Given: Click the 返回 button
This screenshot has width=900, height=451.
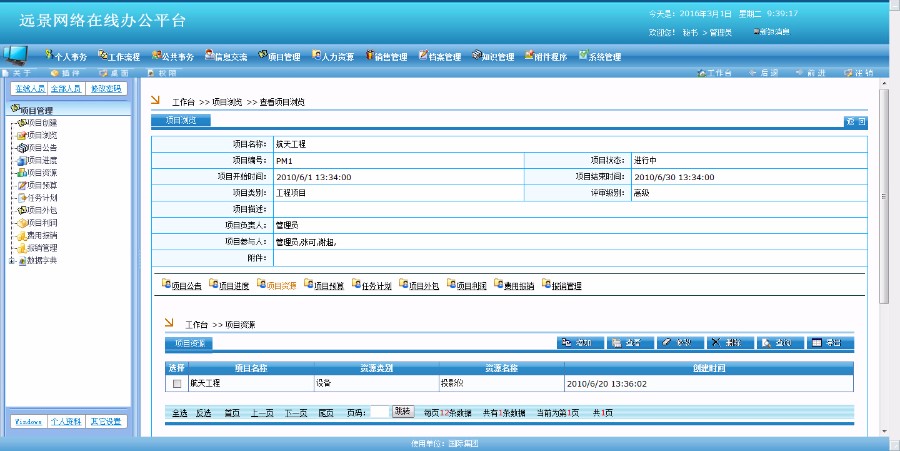Looking at the screenshot, I should pos(855,122).
